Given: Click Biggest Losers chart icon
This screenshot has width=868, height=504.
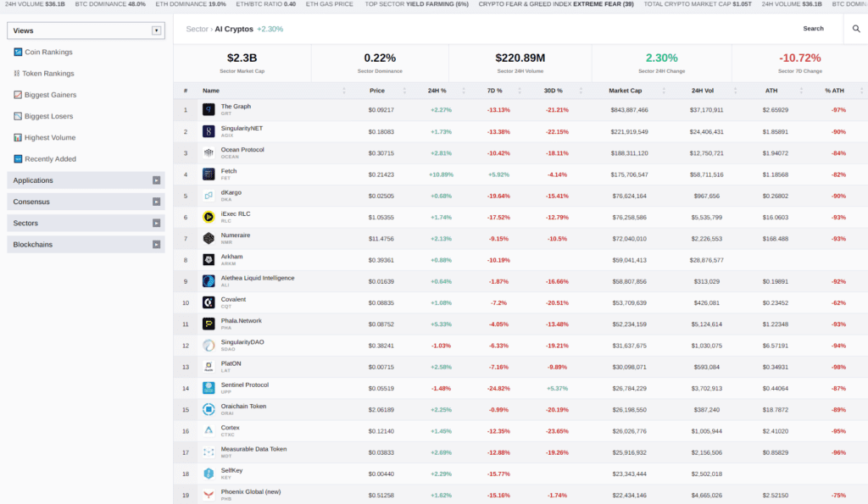Looking at the screenshot, I should (18, 116).
